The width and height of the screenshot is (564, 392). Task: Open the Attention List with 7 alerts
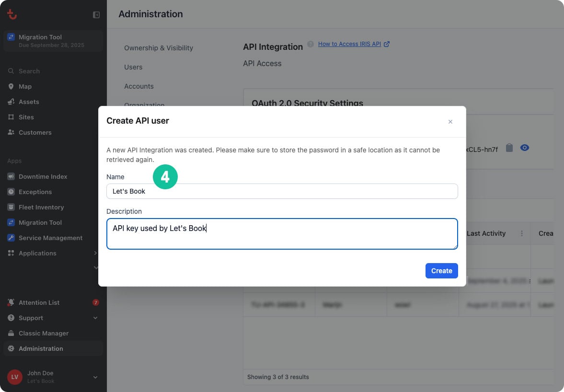[39, 302]
